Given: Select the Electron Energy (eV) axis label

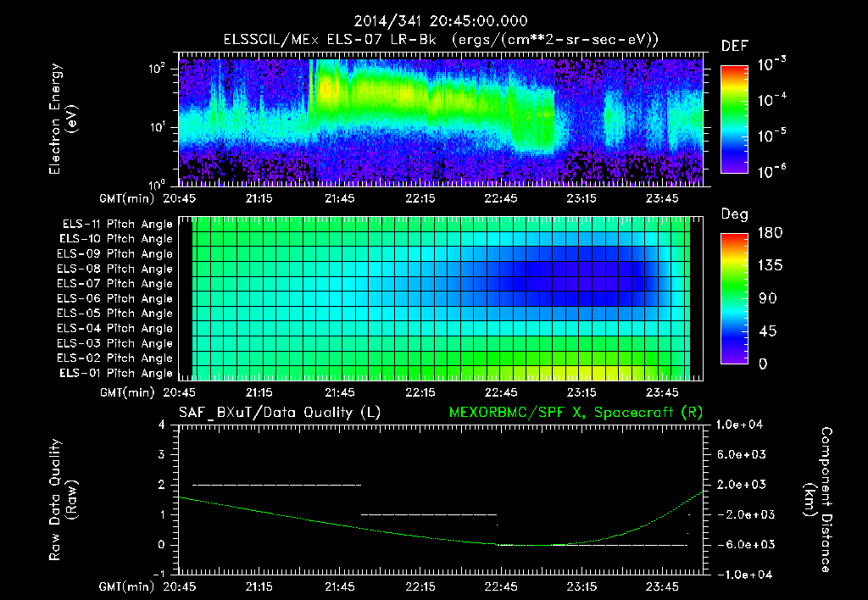Looking at the screenshot, I should click(63, 119).
